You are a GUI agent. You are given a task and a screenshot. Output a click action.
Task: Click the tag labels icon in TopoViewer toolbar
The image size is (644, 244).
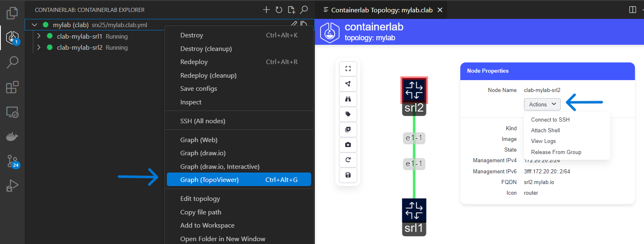click(348, 114)
